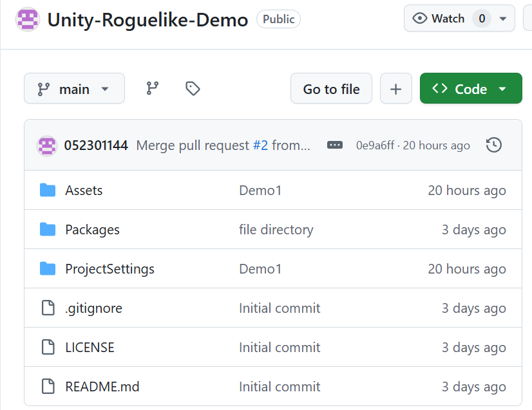Open the branches list icon
Screen dimensions: 532x410
(153, 89)
